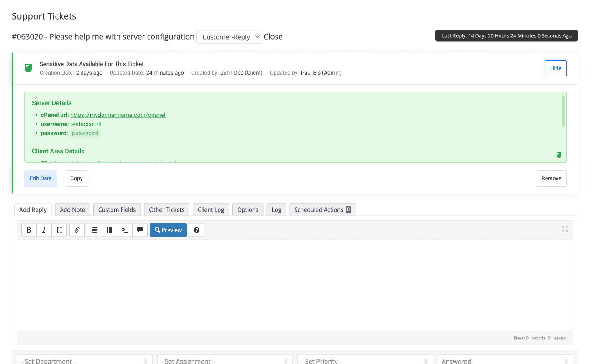Click the Server Details heading
This screenshot has width=592, height=364.
pos(51,103)
